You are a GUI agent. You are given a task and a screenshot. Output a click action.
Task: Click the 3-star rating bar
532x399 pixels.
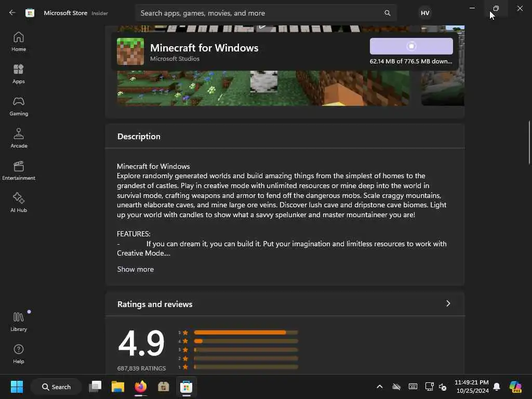click(246, 350)
